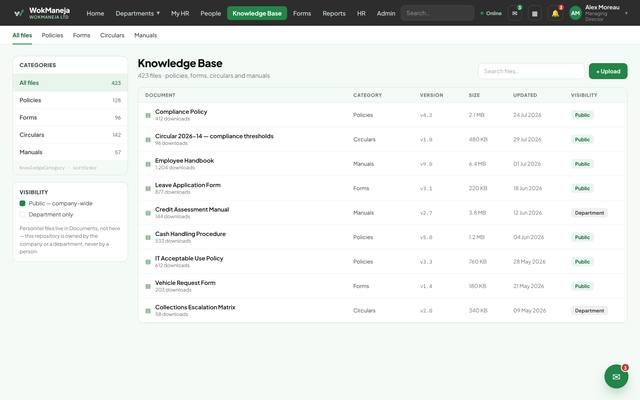Click the SIZE column header
Viewport: 640px width, 400px height.
(x=474, y=95)
